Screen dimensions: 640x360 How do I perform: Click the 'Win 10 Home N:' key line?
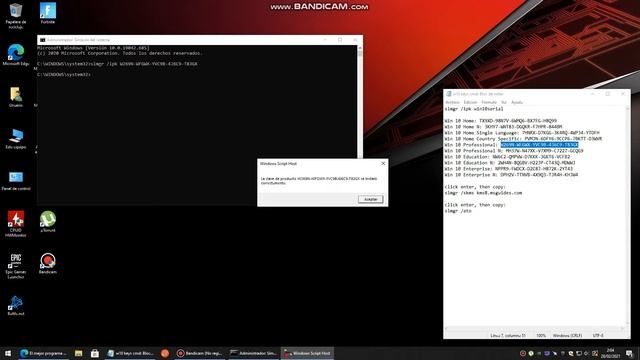(x=503, y=127)
